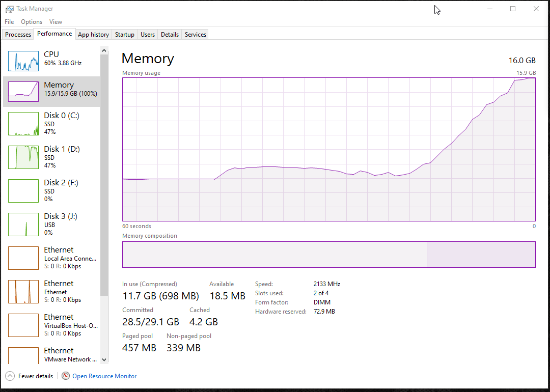This screenshot has width=550, height=392.
Task: Select the VirtualBox Host-Only Ethernet adapter
Action: click(x=51, y=325)
